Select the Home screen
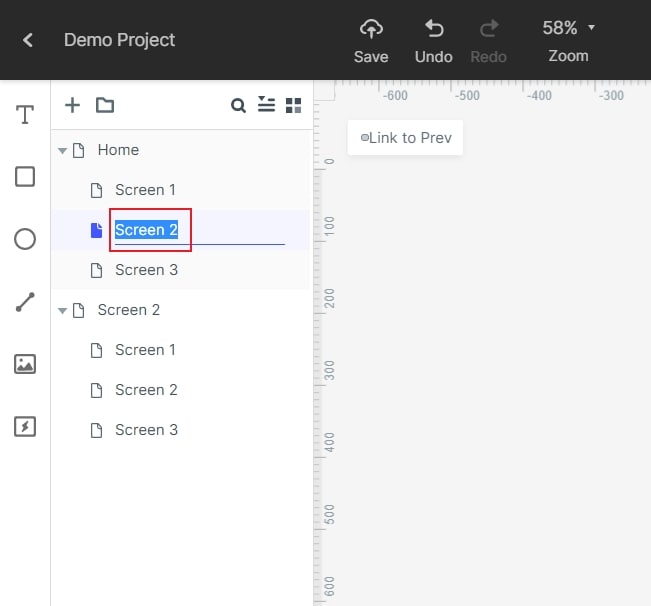 [x=118, y=150]
